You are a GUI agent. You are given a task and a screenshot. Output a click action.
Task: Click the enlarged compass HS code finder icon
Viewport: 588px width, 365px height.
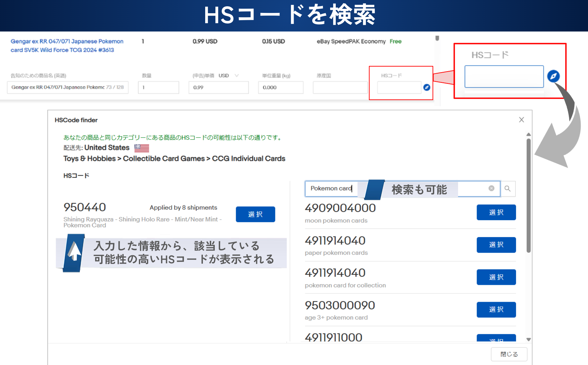(553, 76)
